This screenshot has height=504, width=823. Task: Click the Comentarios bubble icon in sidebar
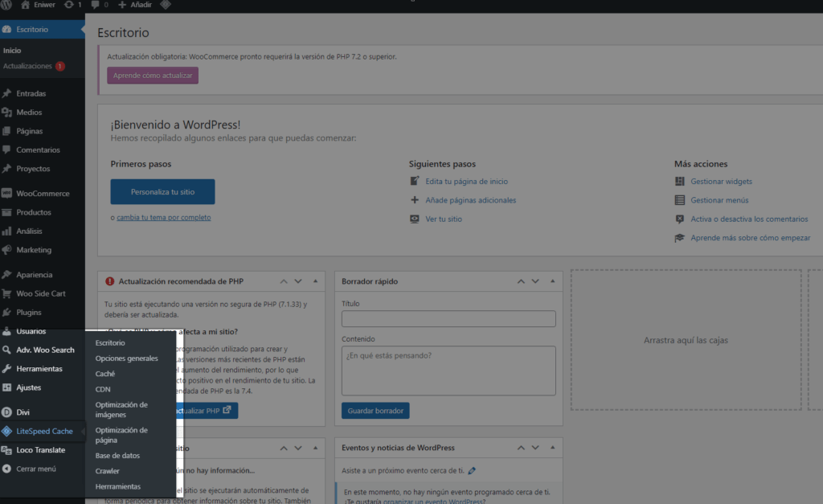coord(6,150)
